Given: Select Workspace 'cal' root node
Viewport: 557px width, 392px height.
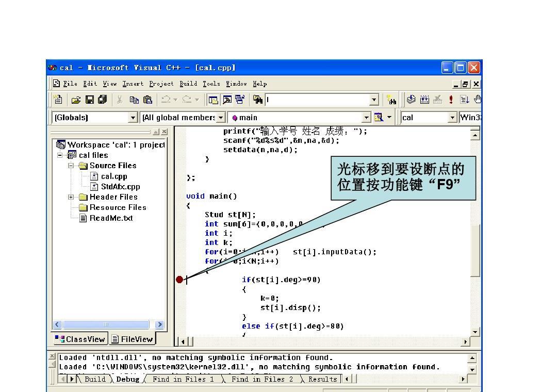Looking at the screenshot, I should (x=110, y=144).
